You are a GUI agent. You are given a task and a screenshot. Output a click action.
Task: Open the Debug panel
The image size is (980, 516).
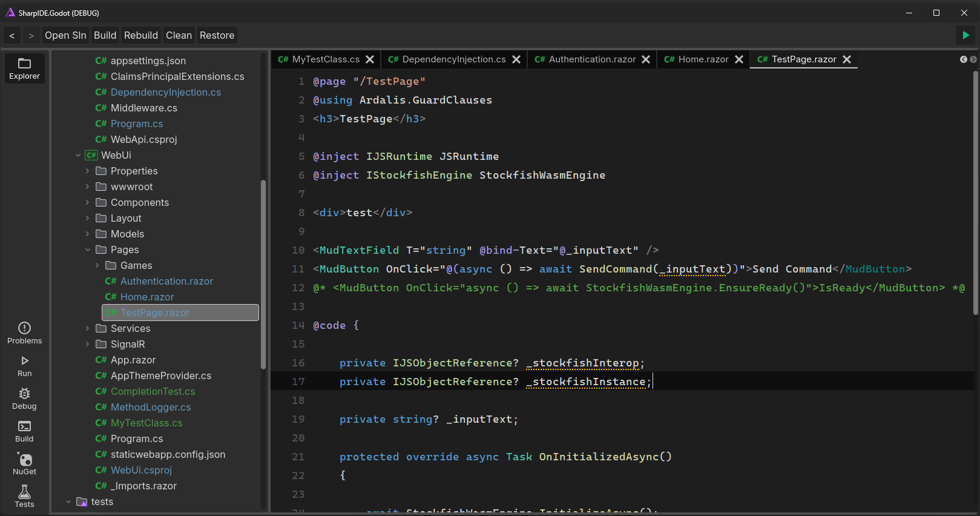coord(24,399)
